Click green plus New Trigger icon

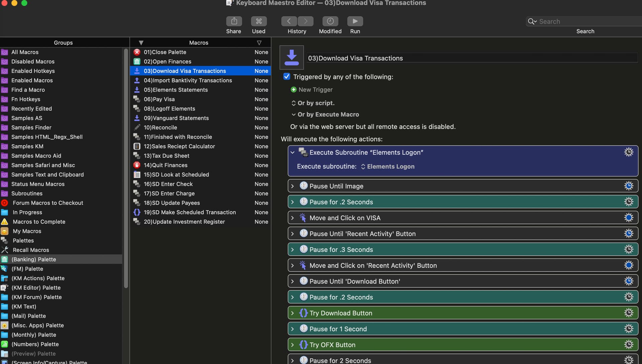[294, 90]
